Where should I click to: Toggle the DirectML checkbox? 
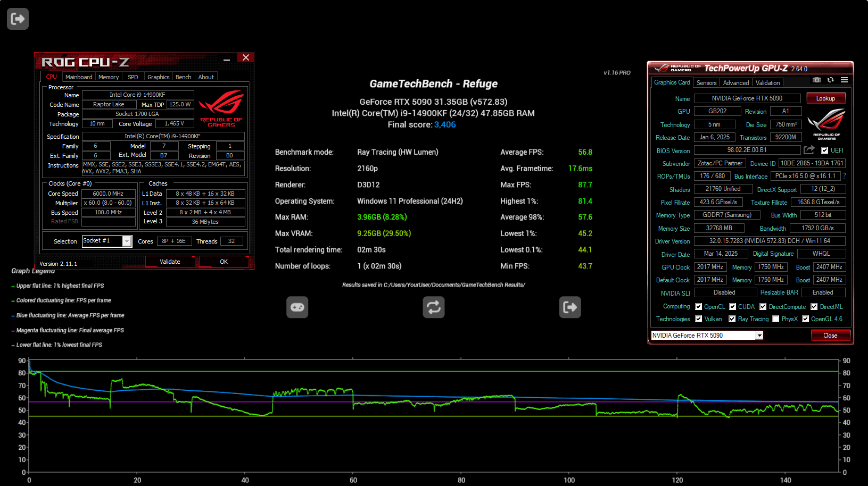coord(814,307)
